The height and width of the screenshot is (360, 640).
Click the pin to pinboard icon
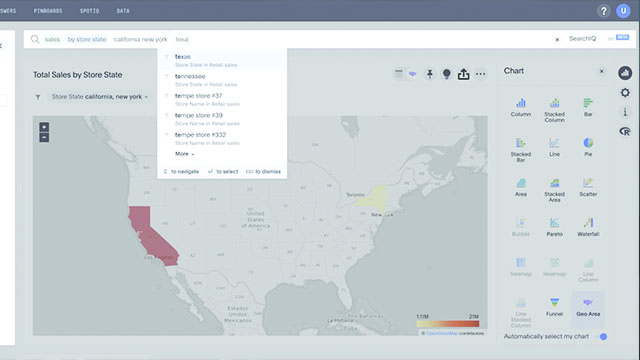[430, 74]
